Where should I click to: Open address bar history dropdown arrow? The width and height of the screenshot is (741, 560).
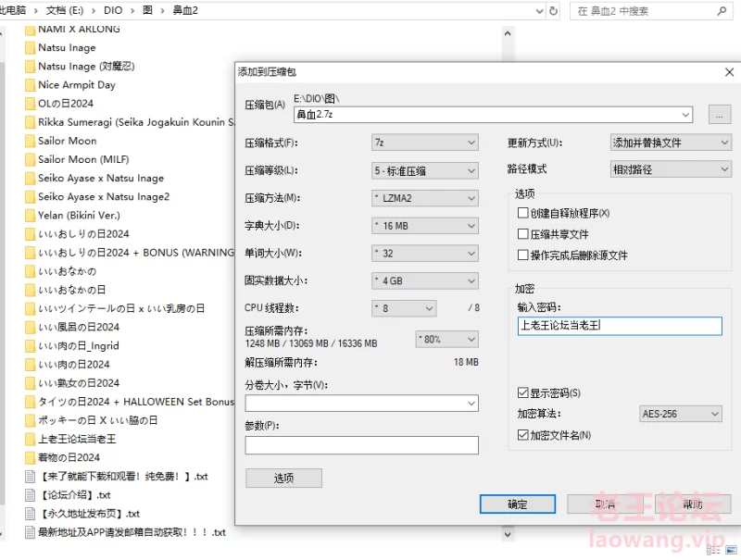pyautogui.click(x=539, y=11)
